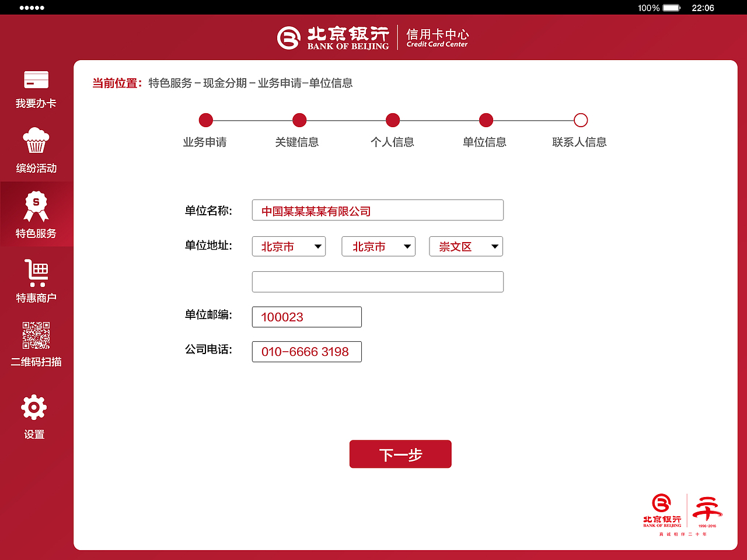Open the first 北京市 province dropdown
The width and height of the screenshot is (747, 560).
click(x=288, y=246)
